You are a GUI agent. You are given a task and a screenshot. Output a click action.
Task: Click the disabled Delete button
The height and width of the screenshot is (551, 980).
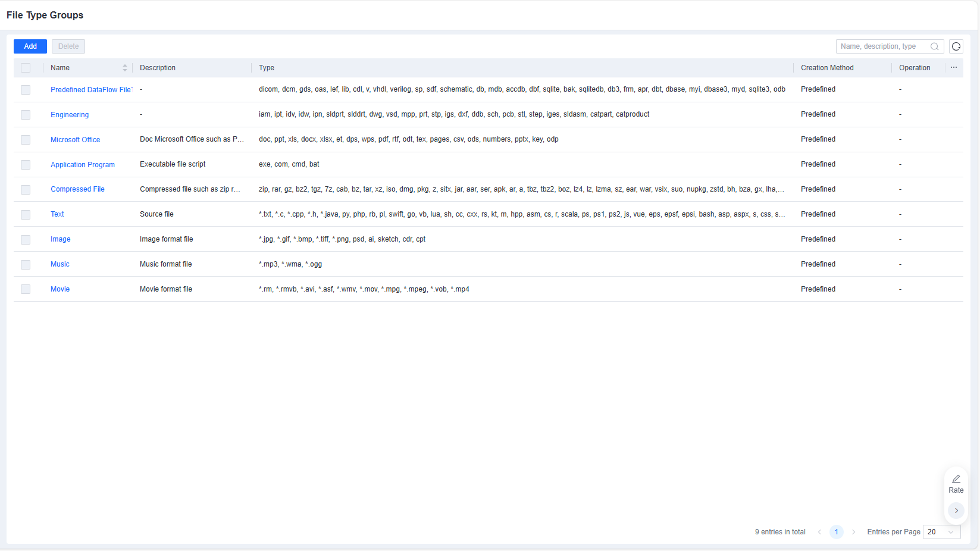point(68,46)
